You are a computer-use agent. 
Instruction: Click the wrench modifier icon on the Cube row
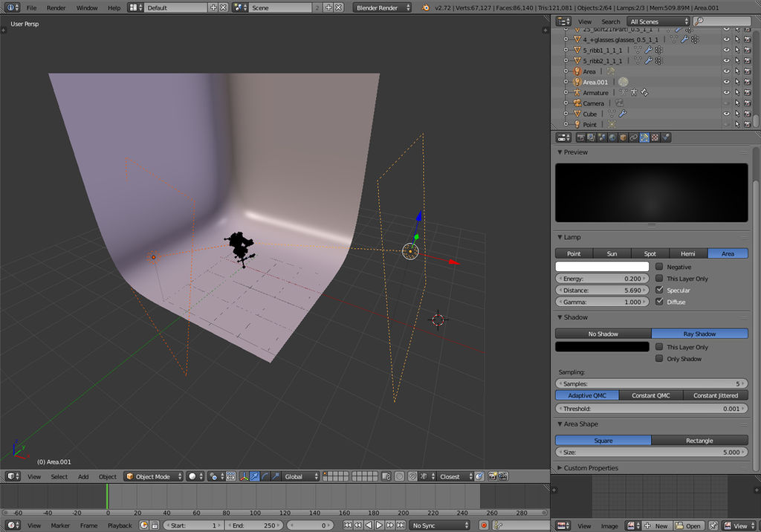click(623, 114)
